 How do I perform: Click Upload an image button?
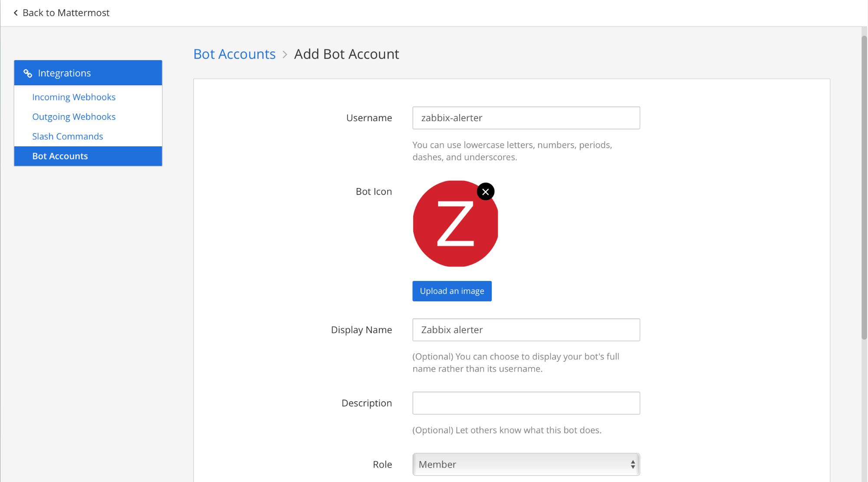[x=452, y=291]
